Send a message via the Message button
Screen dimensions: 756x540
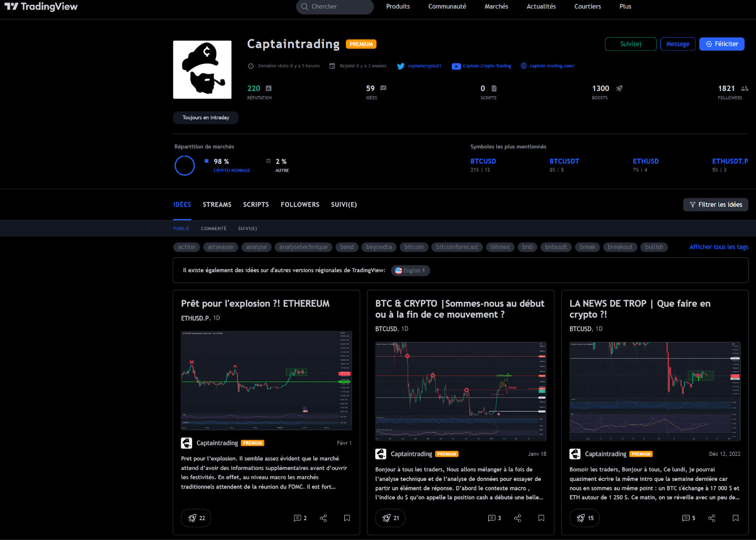tap(678, 44)
